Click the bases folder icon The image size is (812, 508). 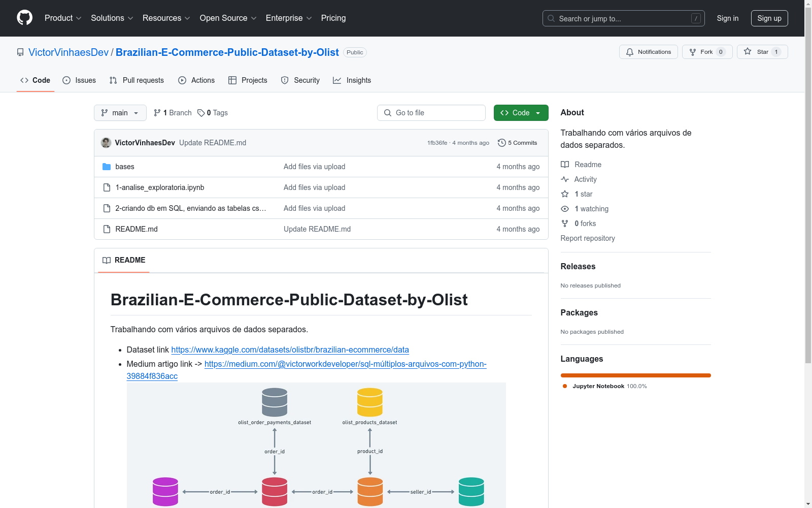point(107,167)
